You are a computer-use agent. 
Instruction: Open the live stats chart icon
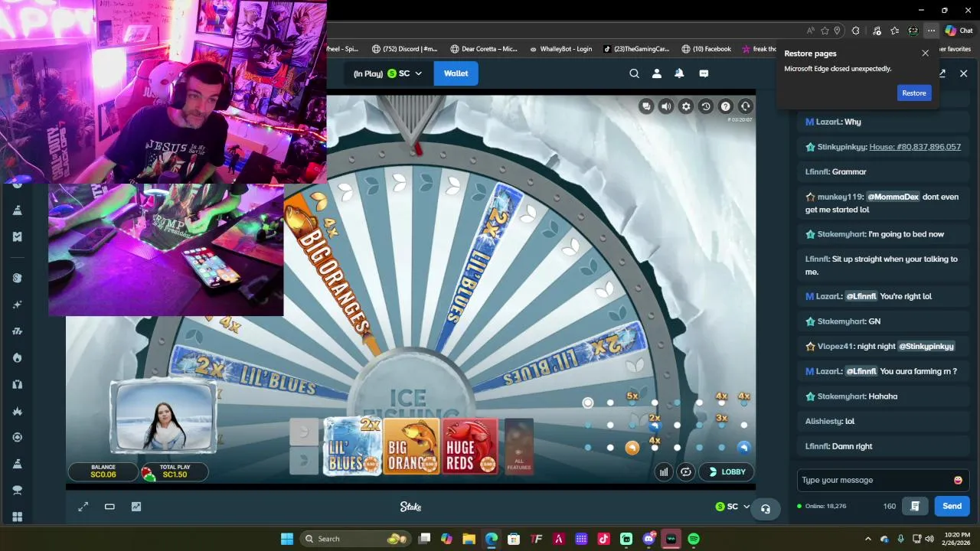pyautogui.click(x=136, y=507)
